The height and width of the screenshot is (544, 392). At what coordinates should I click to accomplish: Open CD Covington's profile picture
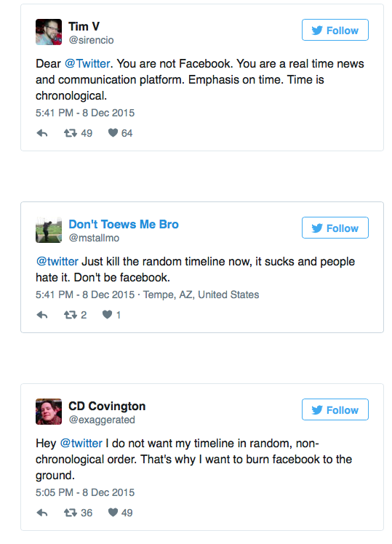tap(49, 412)
